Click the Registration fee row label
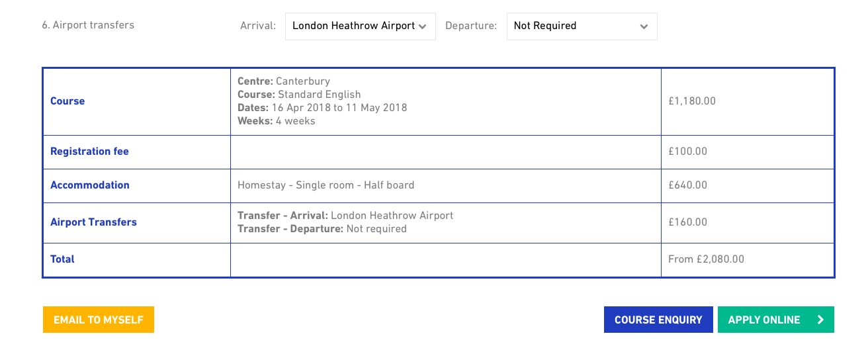Viewport: 868px width, 350px height. pyautogui.click(x=89, y=152)
